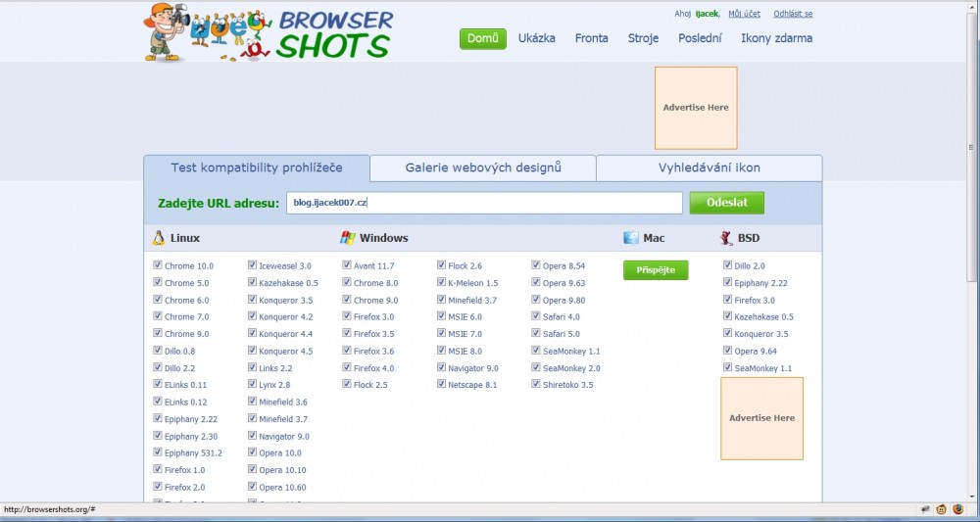Uncheck BSD Dillo 2.0 browser

tap(727, 265)
